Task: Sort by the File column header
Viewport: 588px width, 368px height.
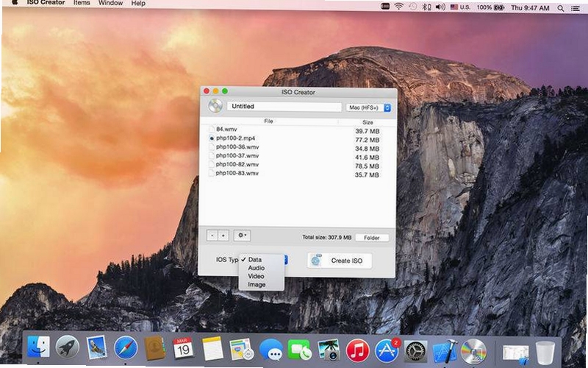Action: tap(268, 121)
